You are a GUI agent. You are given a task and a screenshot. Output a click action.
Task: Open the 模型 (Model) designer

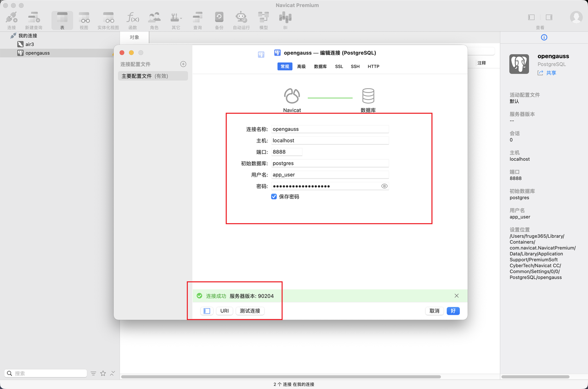263,17
